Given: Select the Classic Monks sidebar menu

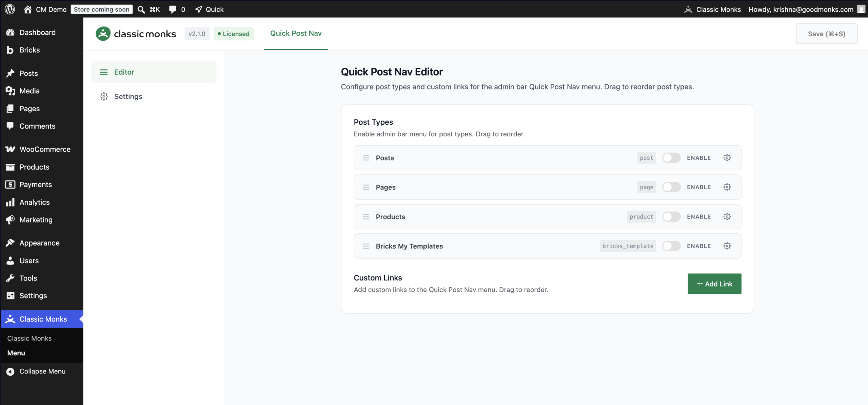Looking at the screenshot, I should 41,319.
